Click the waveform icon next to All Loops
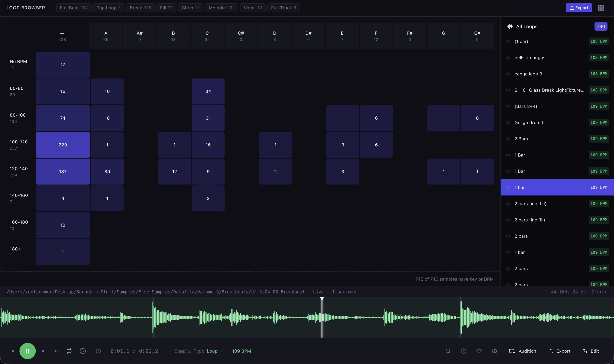 [510, 27]
